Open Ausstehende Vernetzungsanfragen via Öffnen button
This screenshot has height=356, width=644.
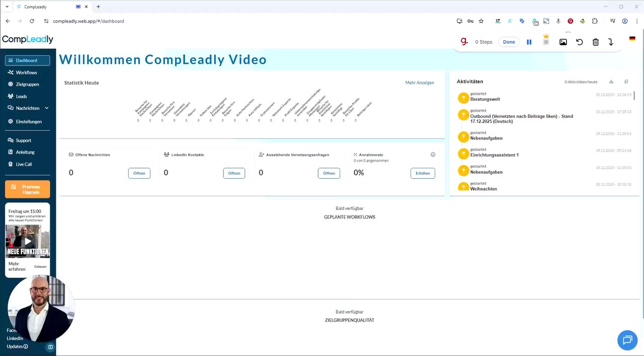(x=329, y=173)
